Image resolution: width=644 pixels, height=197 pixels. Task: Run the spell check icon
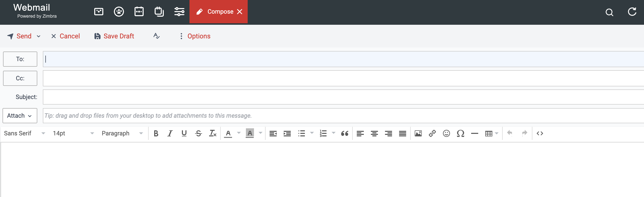point(156,36)
